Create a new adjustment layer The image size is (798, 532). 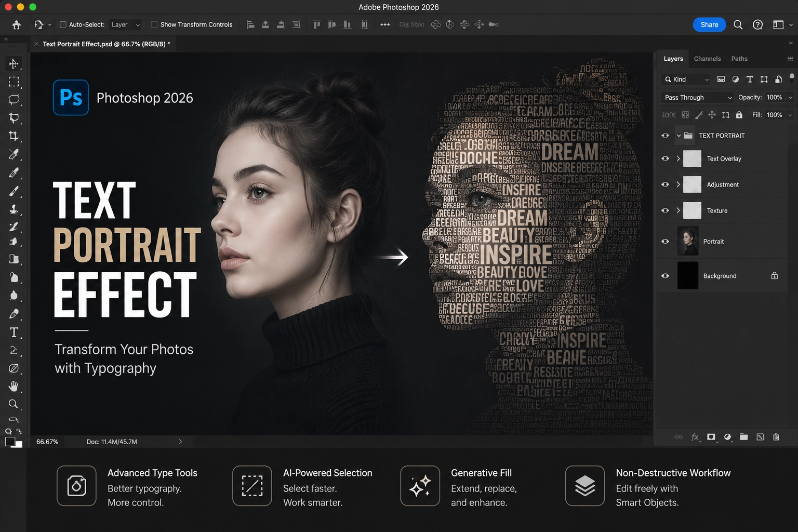pyautogui.click(x=728, y=437)
